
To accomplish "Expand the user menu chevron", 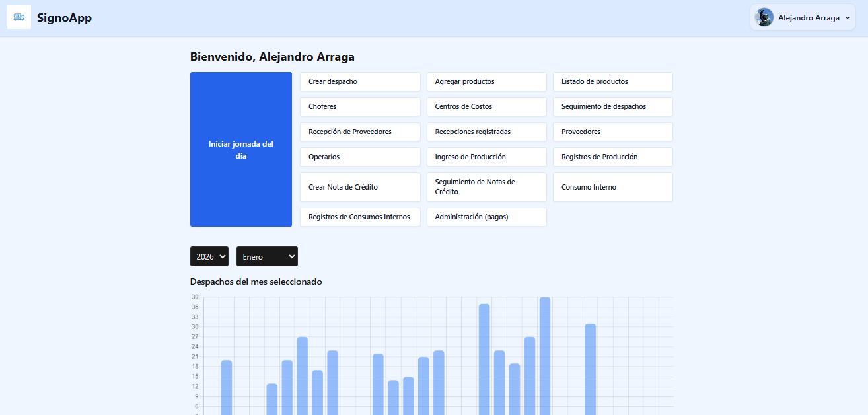I will (x=847, y=18).
